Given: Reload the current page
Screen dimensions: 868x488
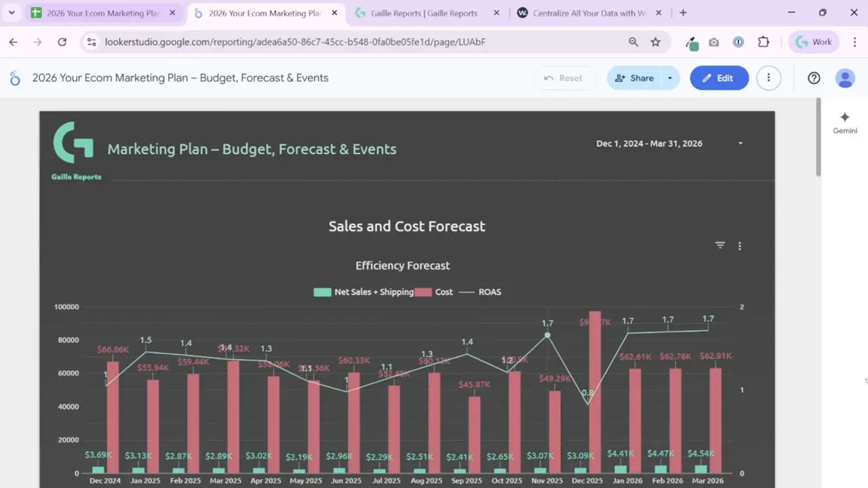Looking at the screenshot, I should tap(62, 41).
